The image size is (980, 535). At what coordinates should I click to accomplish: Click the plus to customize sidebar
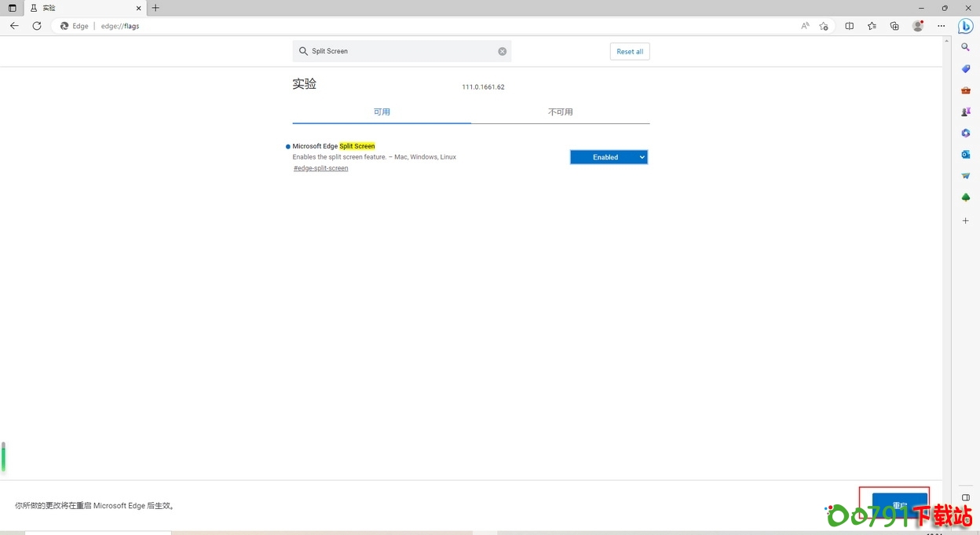pyautogui.click(x=966, y=221)
